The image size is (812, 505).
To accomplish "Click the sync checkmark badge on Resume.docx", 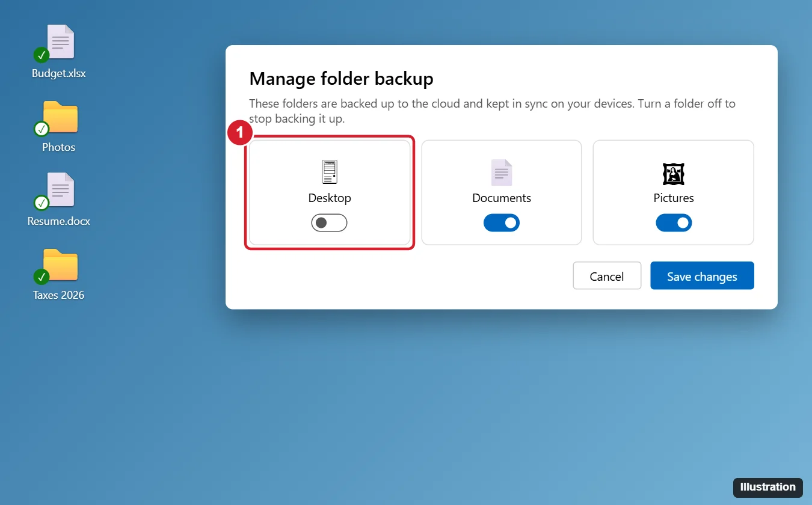I will (42, 203).
